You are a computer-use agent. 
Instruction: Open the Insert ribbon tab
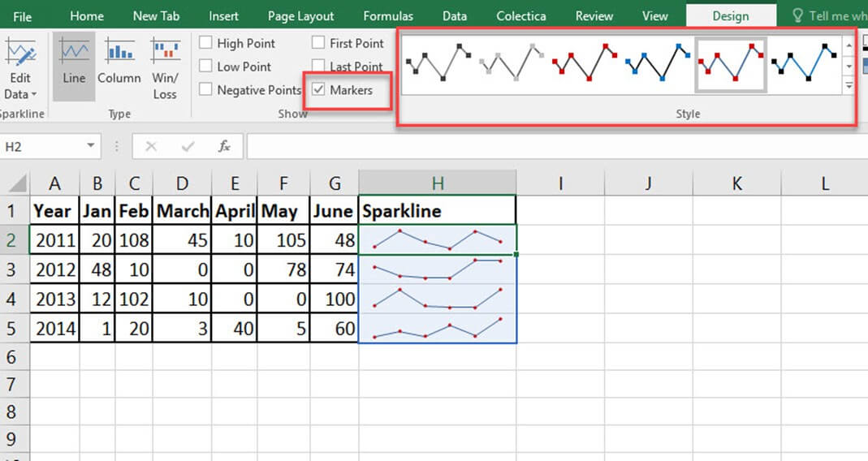click(x=223, y=16)
